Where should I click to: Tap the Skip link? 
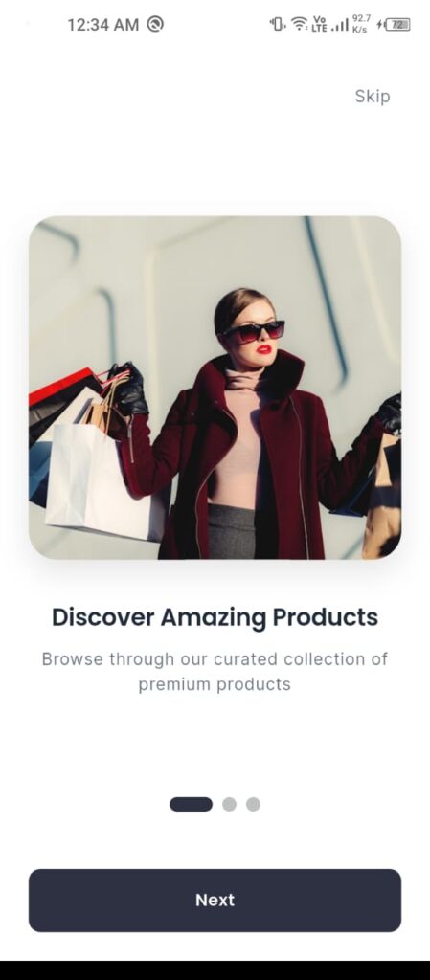[373, 97]
